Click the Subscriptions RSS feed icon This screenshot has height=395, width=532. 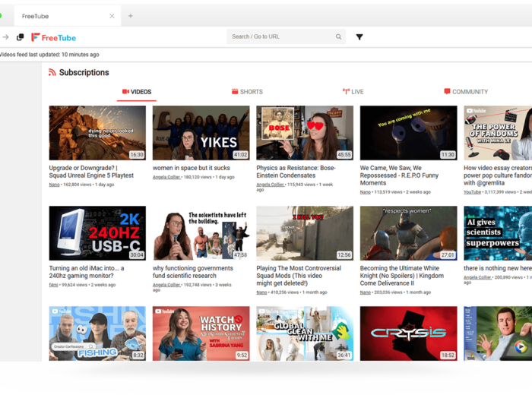click(x=52, y=73)
